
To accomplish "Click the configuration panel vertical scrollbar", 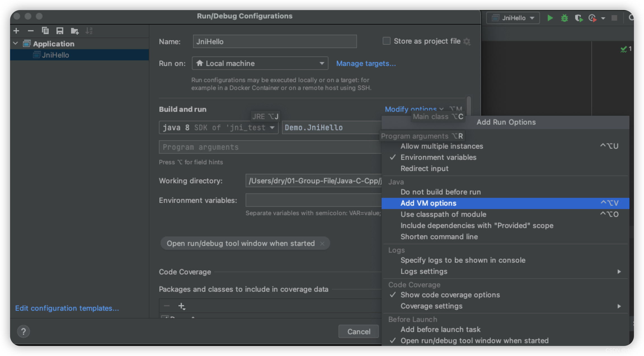I will pyautogui.click(x=469, y=106).
